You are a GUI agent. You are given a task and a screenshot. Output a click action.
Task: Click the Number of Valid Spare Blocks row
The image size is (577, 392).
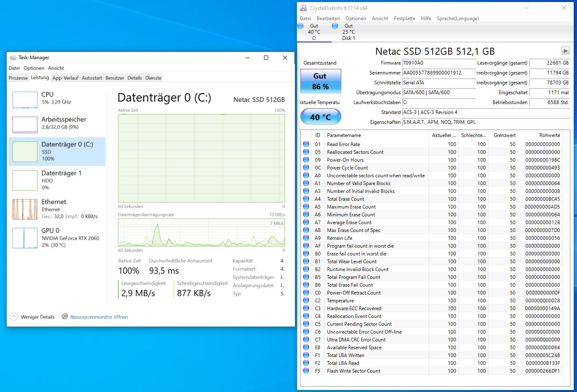pyautogui.click(x=431, y=183)
